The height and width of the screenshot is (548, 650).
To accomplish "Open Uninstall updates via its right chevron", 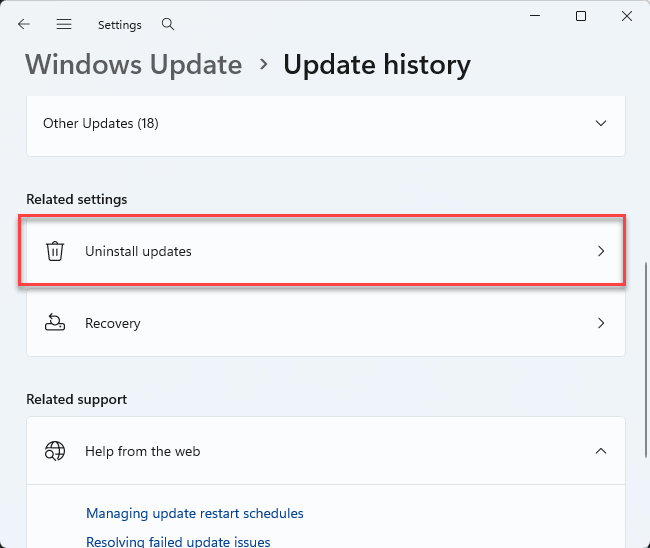I will 601,251.
